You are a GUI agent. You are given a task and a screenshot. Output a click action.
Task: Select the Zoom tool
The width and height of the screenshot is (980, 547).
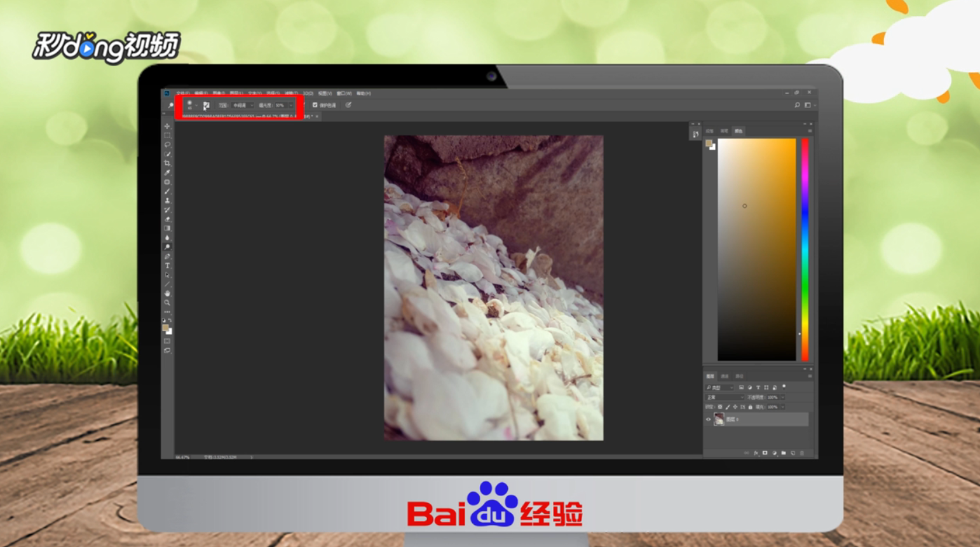click(167, 303)
